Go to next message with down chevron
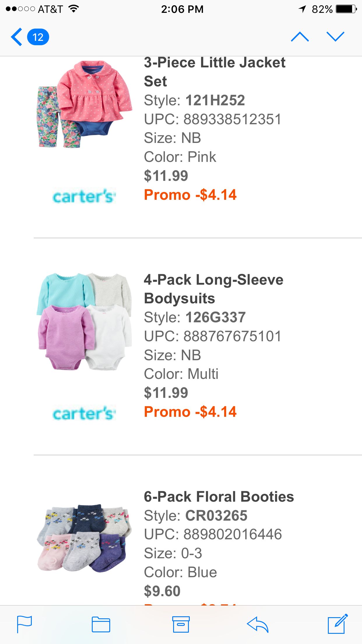 [x=335, y=37]
